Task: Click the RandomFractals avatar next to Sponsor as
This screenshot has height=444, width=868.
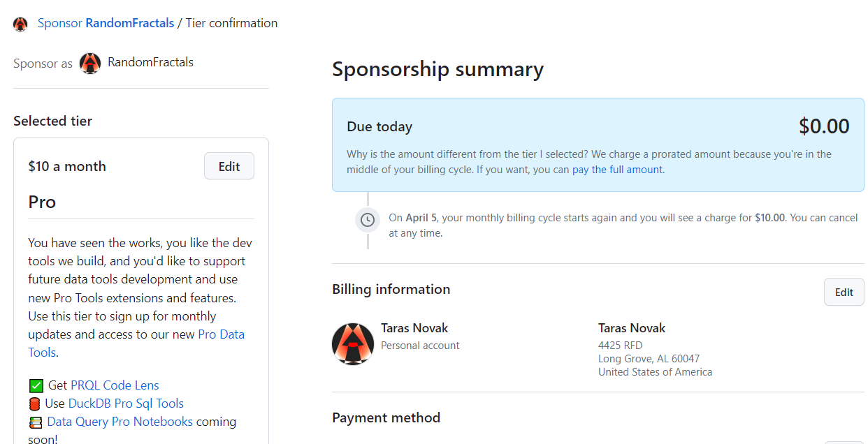Action: 90,63
